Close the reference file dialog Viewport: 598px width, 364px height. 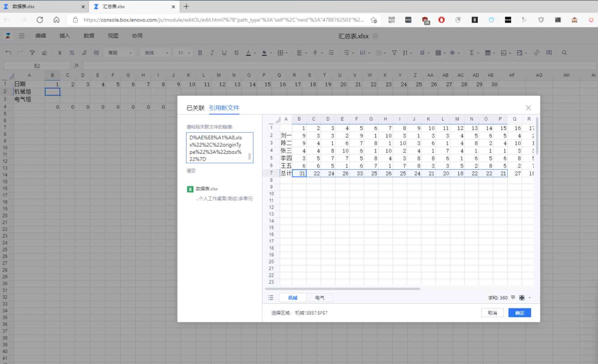click(x=528, y=108)
